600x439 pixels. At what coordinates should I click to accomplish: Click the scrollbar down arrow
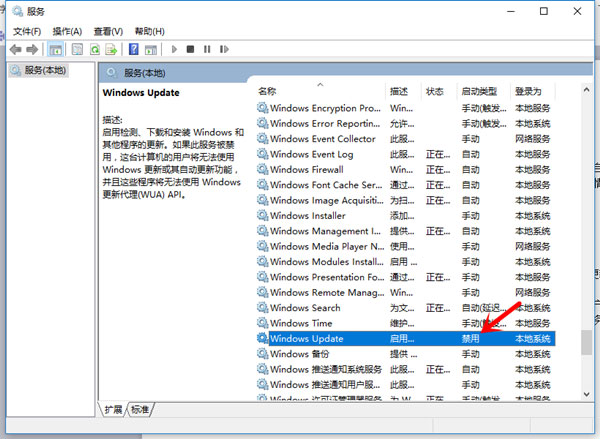click(587, 394)
